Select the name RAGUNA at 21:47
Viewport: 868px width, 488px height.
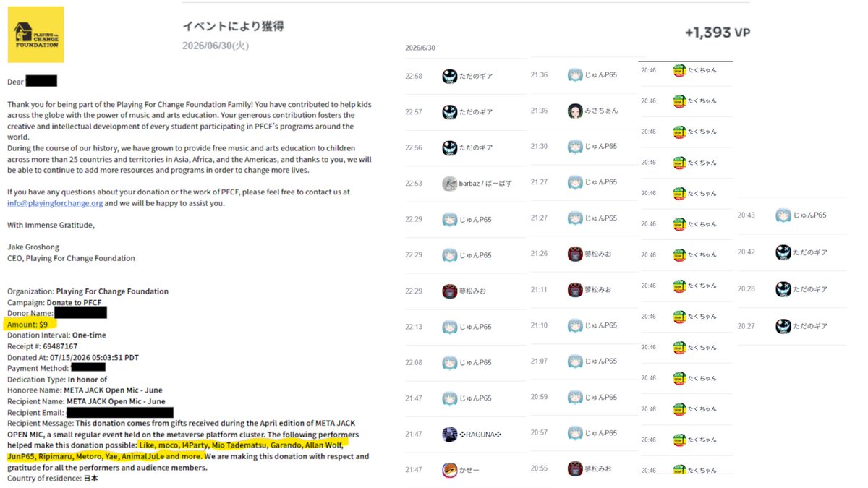479,434
